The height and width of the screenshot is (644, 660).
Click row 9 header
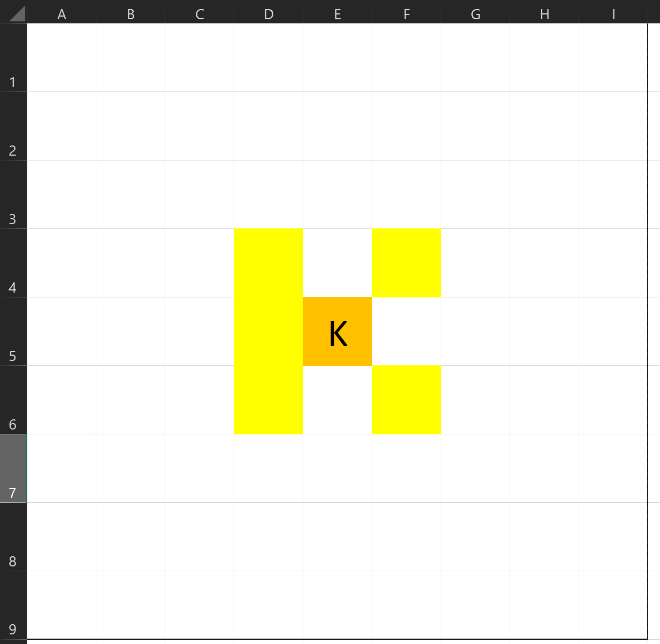[13, 605]
